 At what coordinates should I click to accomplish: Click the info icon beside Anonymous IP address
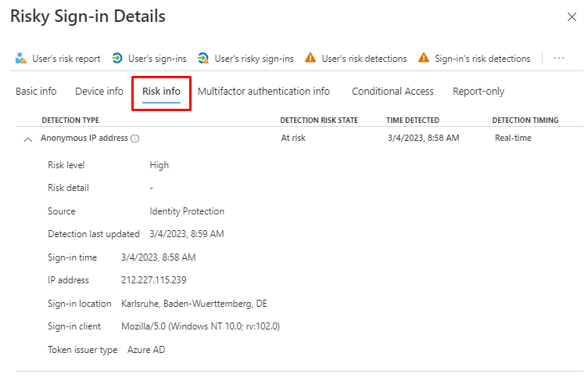[x=135, y=139]
